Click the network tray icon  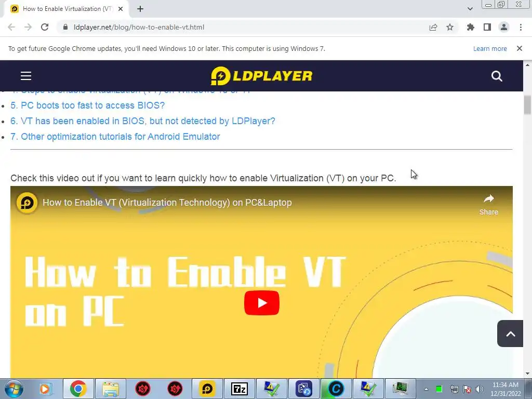click(454, 389)
